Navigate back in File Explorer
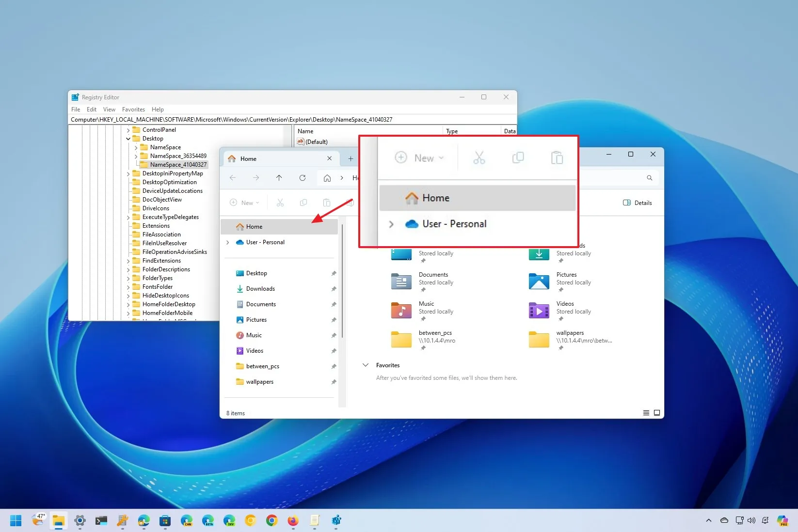 (x=233, y=178)
